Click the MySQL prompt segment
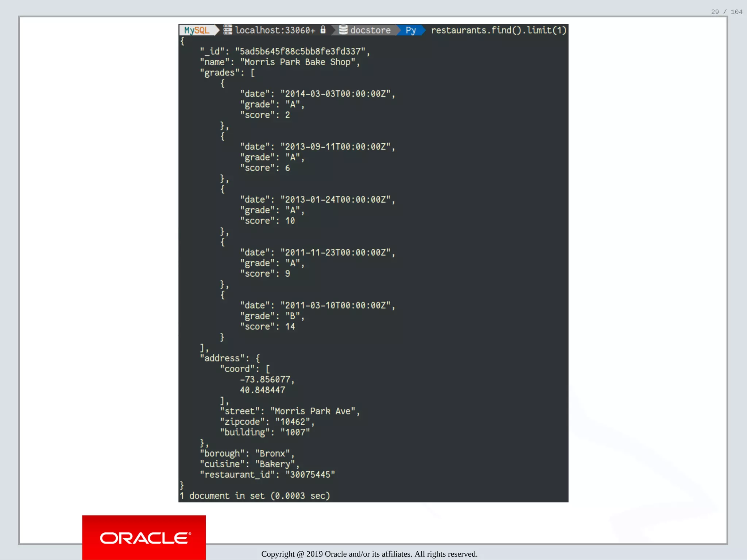747x560 pixels. point(197,30)
